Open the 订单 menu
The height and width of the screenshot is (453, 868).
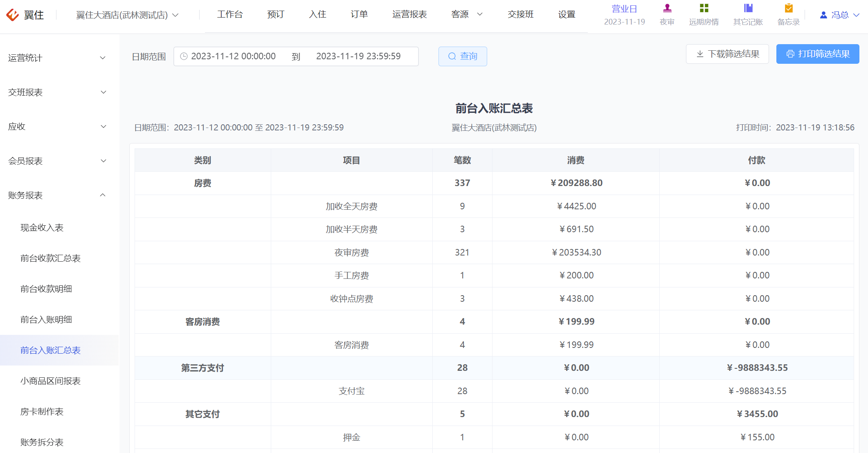359,14
